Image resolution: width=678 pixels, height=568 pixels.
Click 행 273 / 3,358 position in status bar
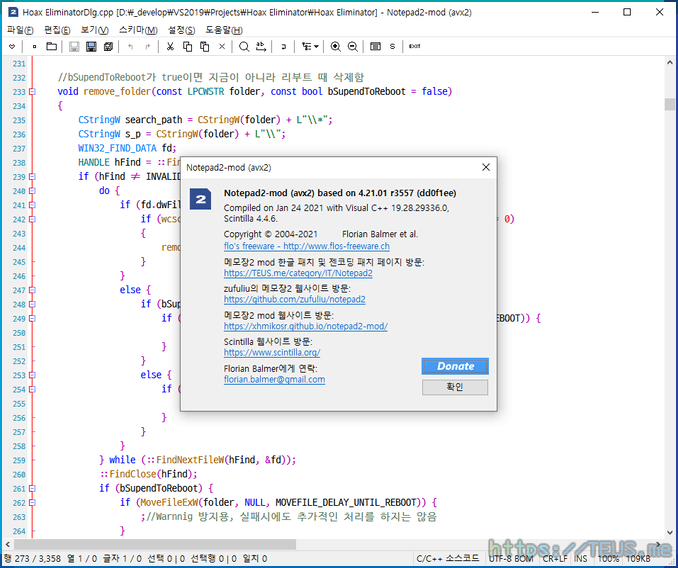(32, 558)
